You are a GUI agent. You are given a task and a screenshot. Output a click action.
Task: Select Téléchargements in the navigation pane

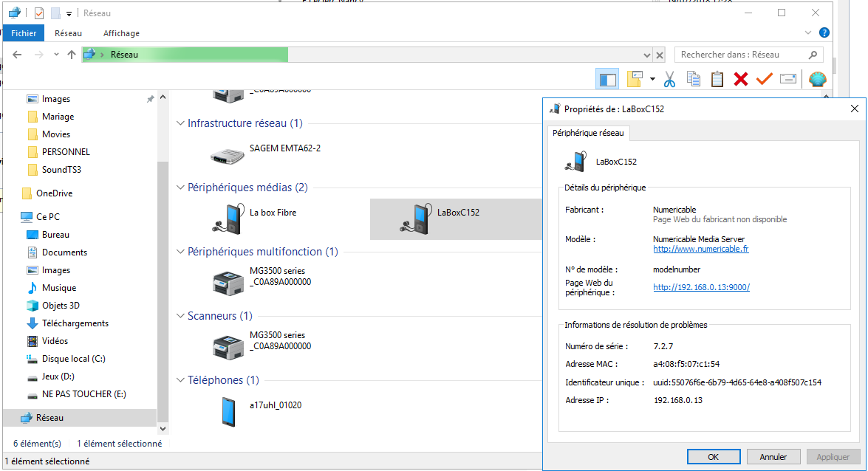[75, 323]
